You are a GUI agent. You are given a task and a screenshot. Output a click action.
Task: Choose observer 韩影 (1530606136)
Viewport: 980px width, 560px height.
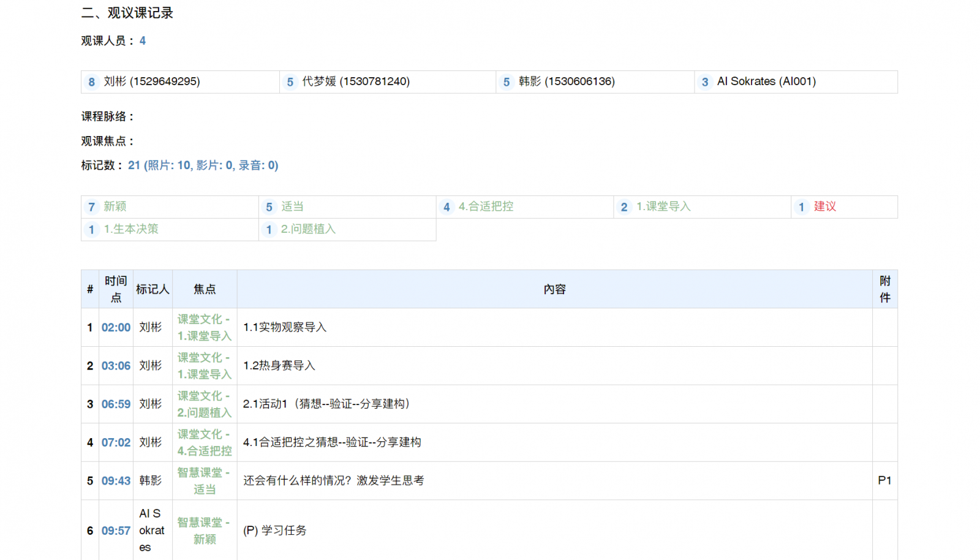(566, 81)
